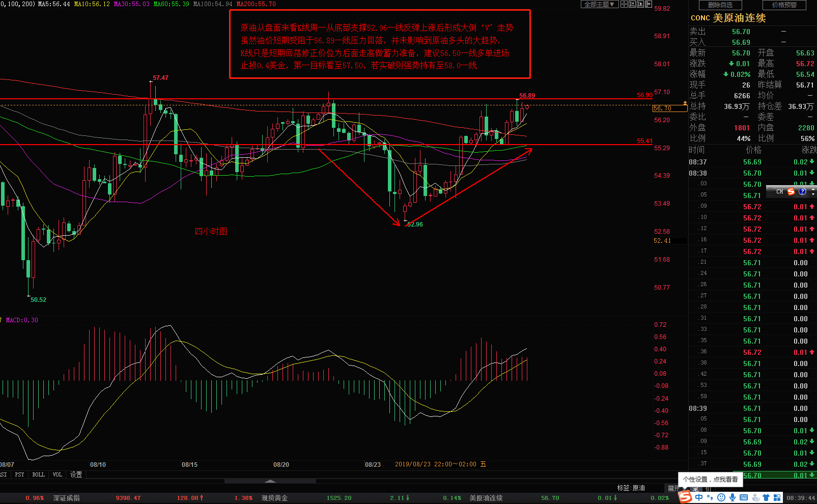Click floating IME bar CH label
This screenshot has height=504, width=817.
tap(779, 191)
